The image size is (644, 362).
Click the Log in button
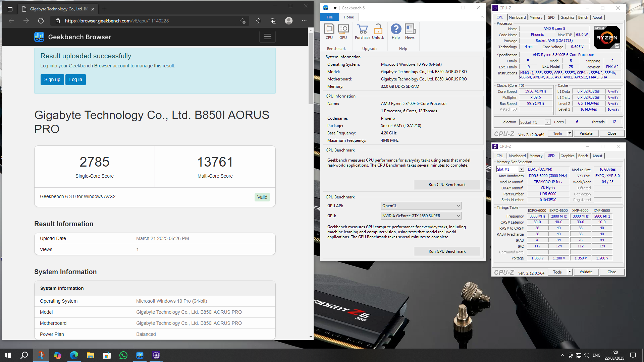click(x=75, y=79)
